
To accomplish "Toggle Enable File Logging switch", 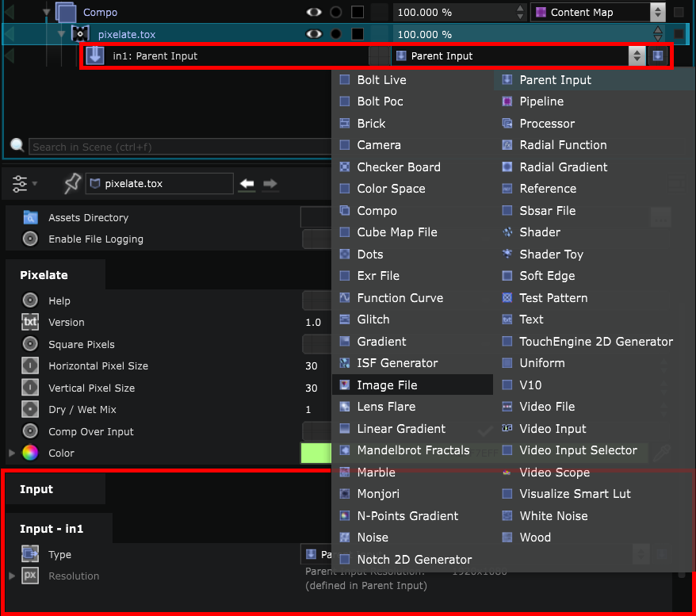I will pos(317,239).
